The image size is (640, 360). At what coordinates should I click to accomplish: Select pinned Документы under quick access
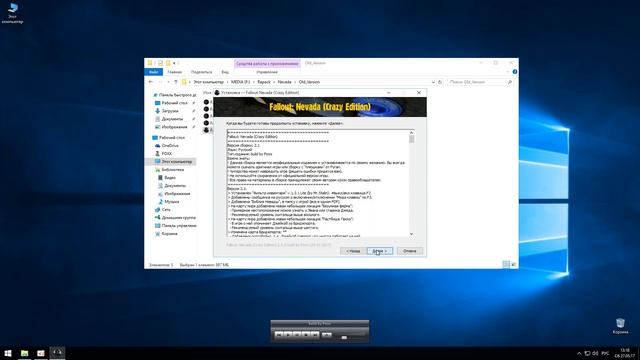point(169,119)
